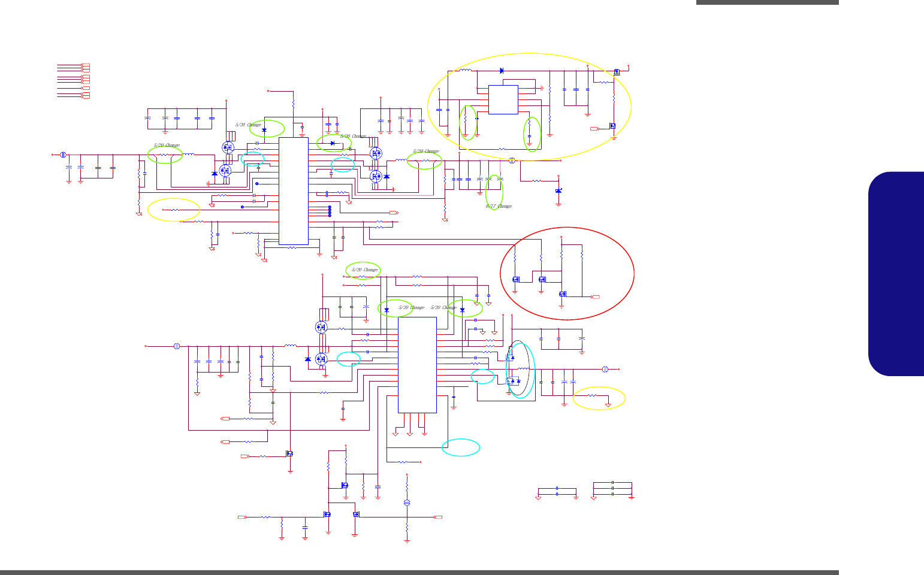Click the Zener diode beside the 6/17 Change area
924x575 pixels.
coord(558,190)
